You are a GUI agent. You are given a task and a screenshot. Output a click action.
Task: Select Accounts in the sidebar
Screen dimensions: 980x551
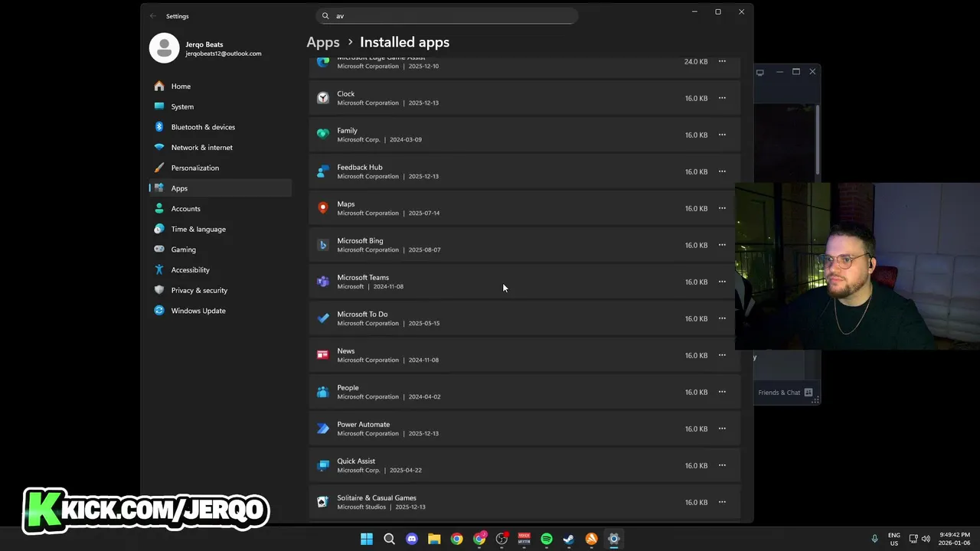coord(220,209)
